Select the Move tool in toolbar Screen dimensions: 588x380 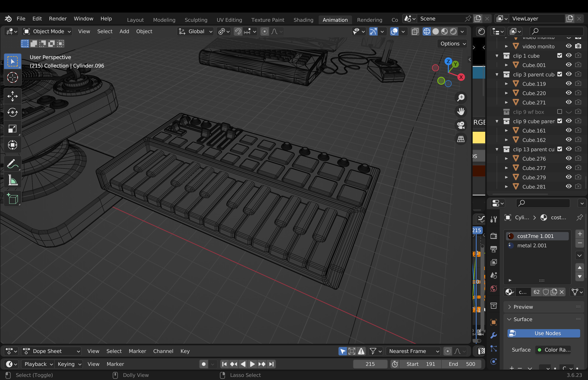tap(12, 96)
